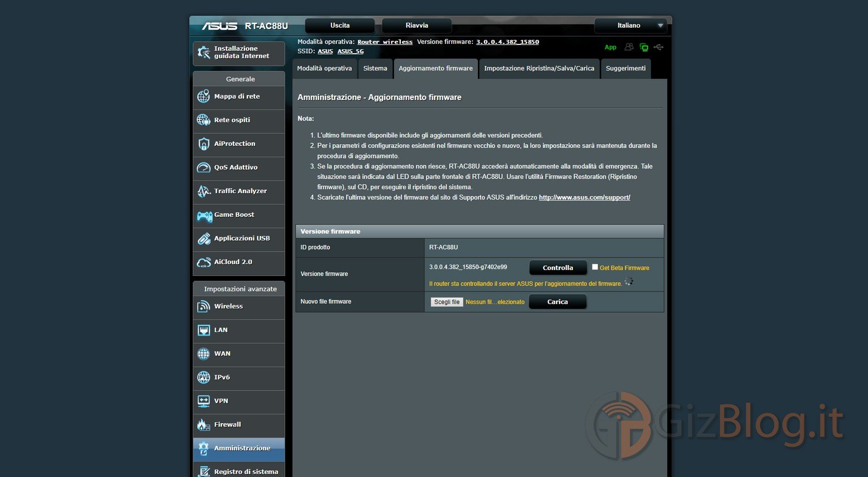The width and height of the screenshot is (868, 477).
Task: Open Registro di sistema icon
Action: point(203,472)
